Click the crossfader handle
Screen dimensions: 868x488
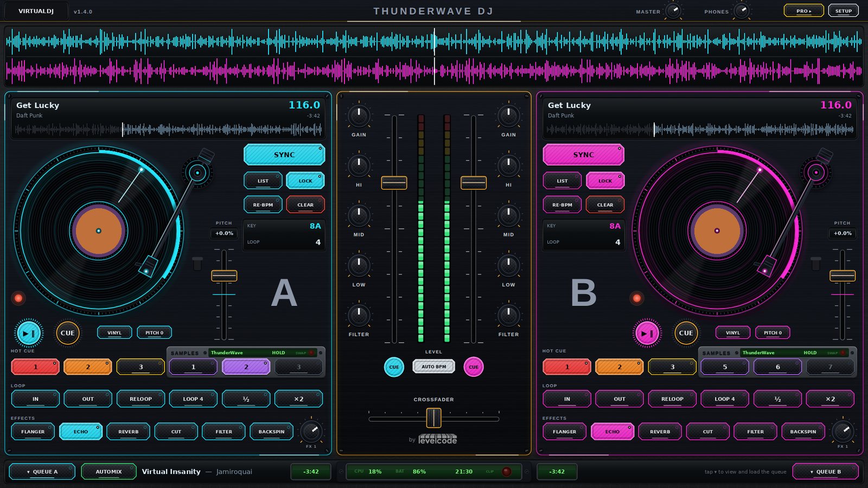point(433,418)
